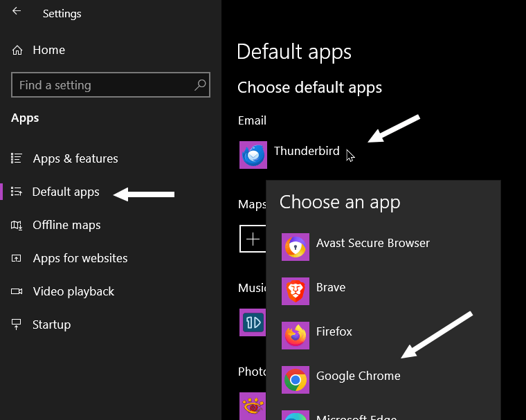This screenshot has width=526, height=420.
Task: Click the Microsoft Edge icon
Action: 296,414
